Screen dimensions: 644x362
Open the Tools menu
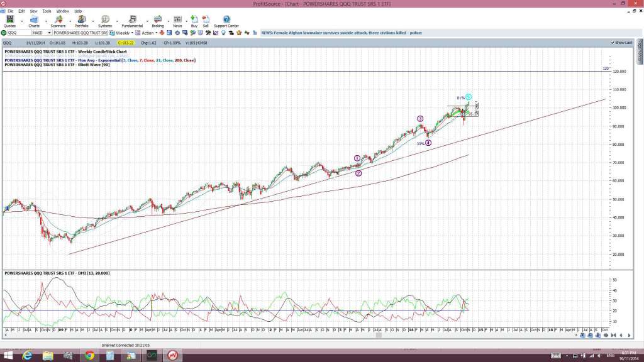click(47, 11)
